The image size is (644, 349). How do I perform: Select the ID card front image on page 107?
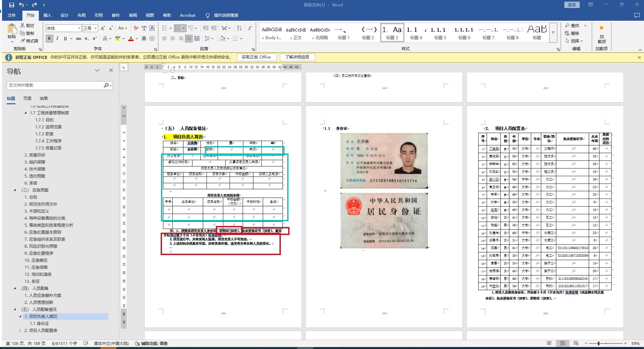384,160
